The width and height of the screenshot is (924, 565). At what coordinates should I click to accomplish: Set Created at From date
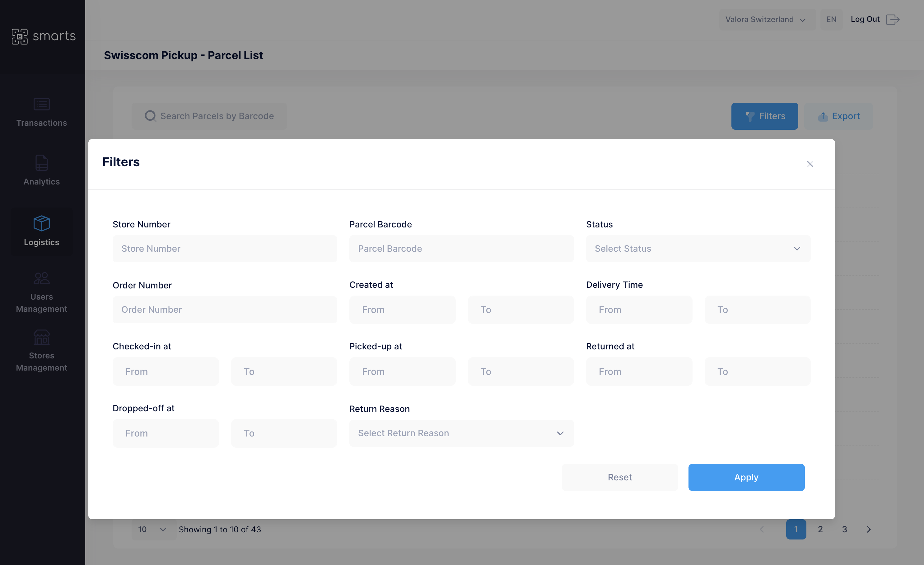[x=402, y=310]
